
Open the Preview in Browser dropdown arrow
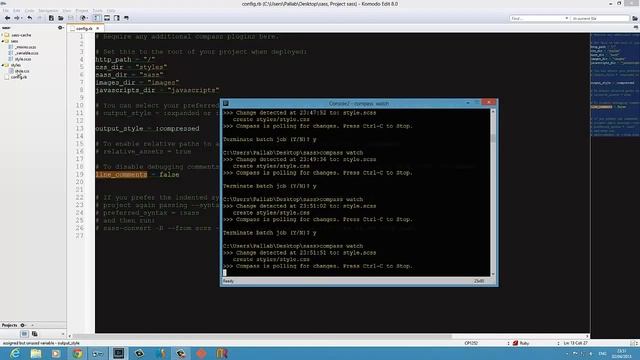point(87,18)
